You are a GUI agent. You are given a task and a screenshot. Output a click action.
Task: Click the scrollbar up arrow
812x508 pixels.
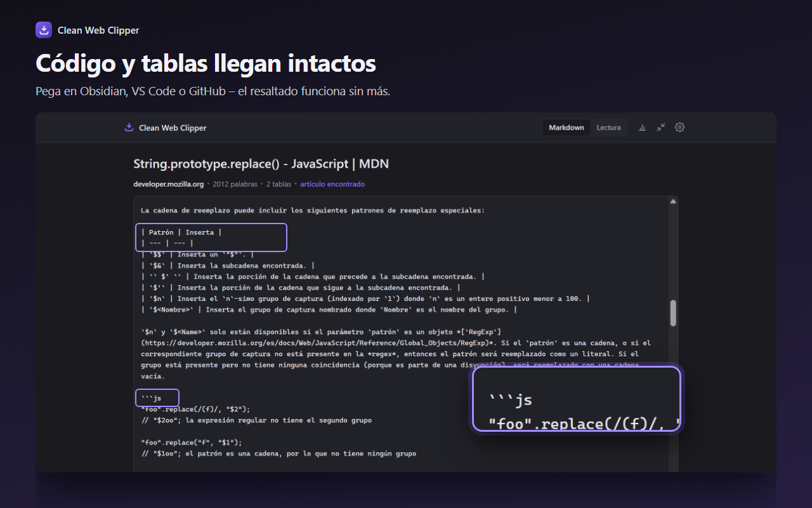click(x=673, y=202)
